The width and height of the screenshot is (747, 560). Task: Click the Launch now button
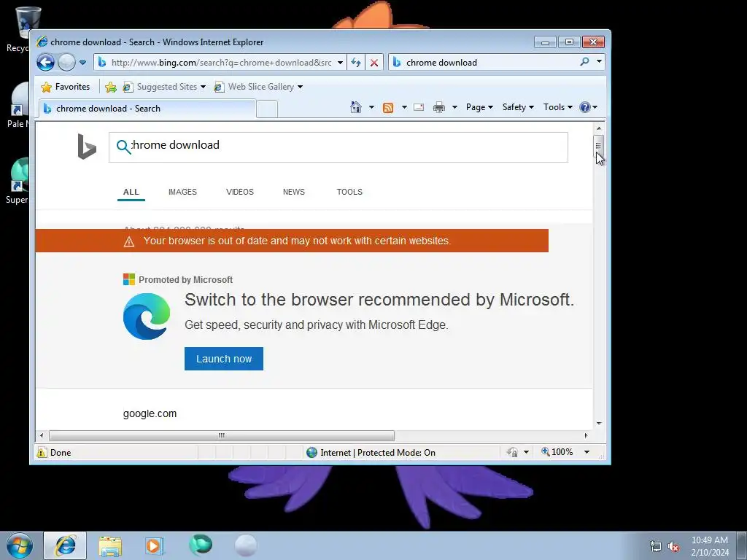pyautogui.click(x=224, y=359)
